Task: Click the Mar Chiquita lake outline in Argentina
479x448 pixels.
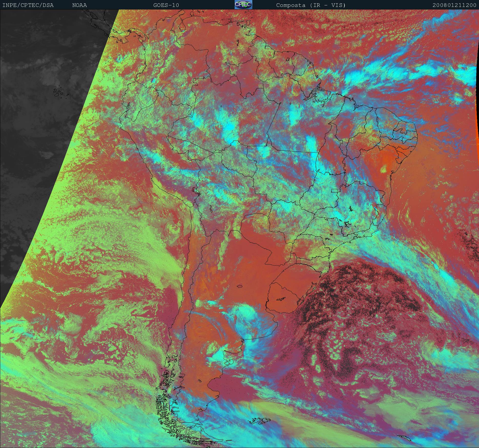Action: pos(240,286)
